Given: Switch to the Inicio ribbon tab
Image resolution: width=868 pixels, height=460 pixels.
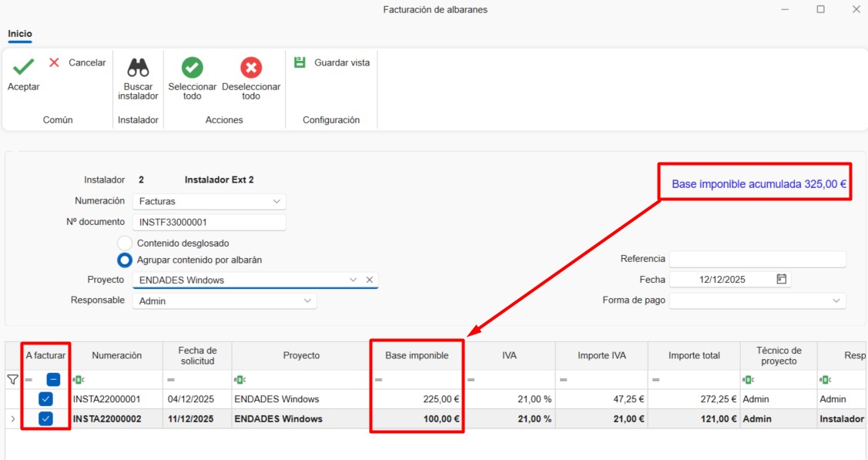Looking at the screenshot, I should click(20, 34).
